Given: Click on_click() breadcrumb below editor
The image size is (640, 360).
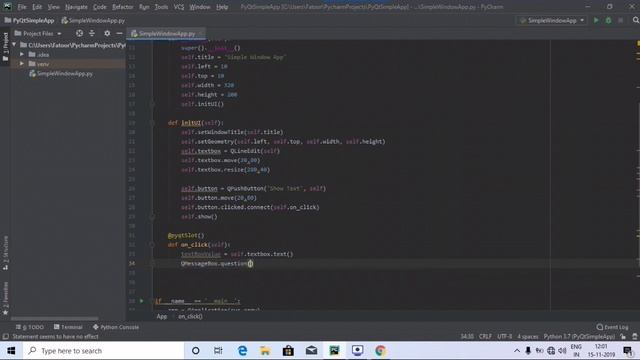Looking at the screenshot, I should coord(190,316).
